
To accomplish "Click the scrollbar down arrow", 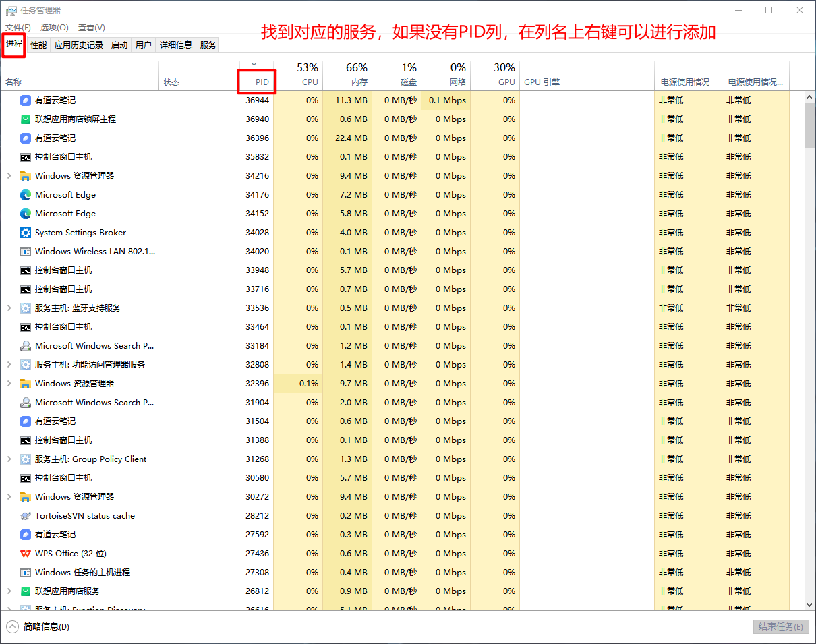I will click(809, 605).
